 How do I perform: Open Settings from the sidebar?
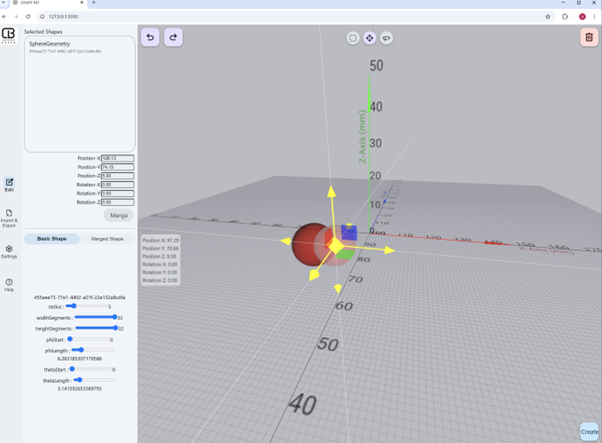pos(9,251)
